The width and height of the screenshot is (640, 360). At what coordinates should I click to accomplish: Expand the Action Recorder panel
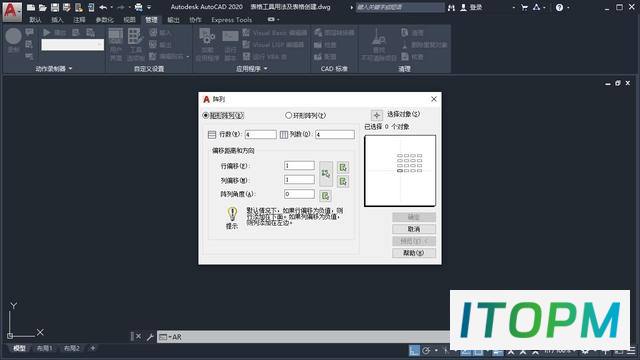click(53, 69)
